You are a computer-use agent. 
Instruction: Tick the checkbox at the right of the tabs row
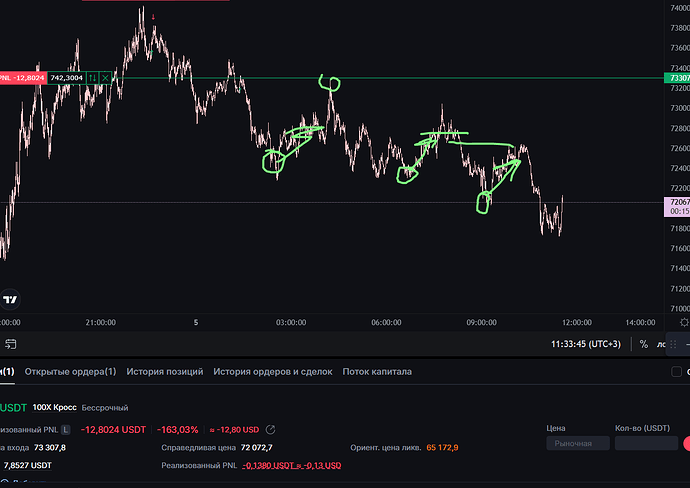(x=677, y=372)
